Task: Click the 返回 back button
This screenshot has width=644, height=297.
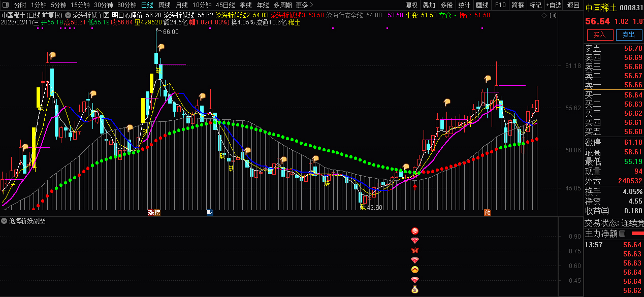Action: click(573, 5)
